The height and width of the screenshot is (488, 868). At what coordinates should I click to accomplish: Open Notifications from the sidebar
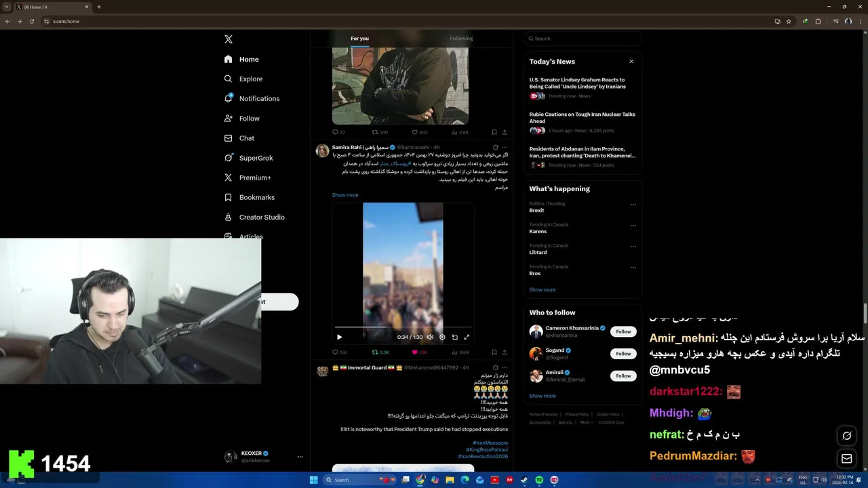pos(252,99)
